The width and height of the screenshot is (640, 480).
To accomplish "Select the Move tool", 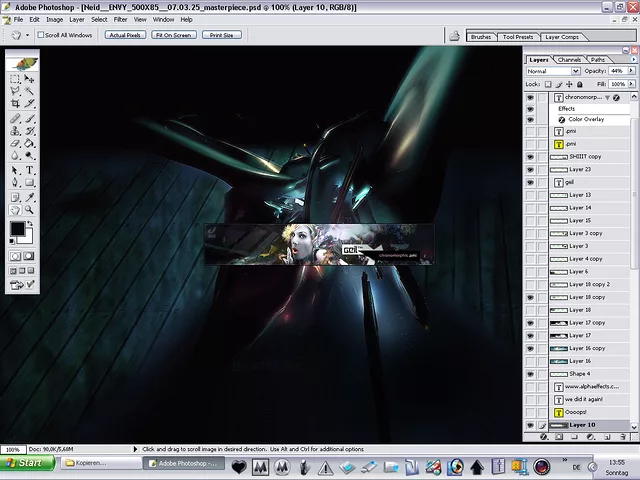I will [29, 79].
